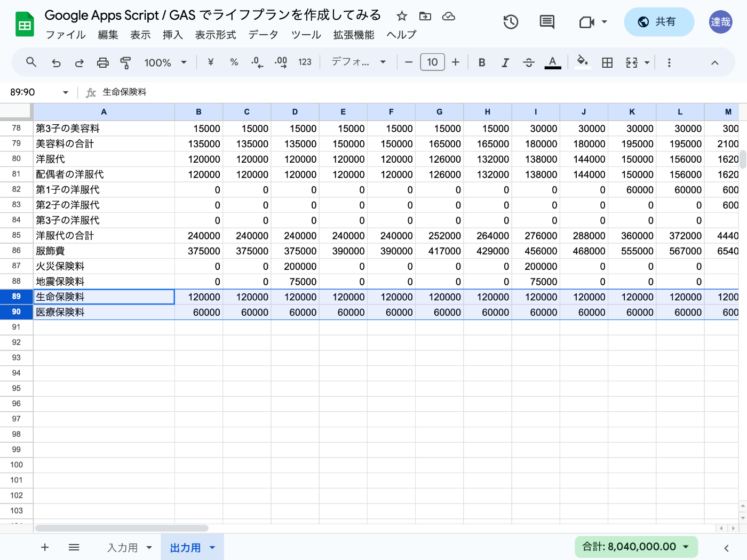Open the move to folder icon

pyautogui.click(x=425, y=16)
